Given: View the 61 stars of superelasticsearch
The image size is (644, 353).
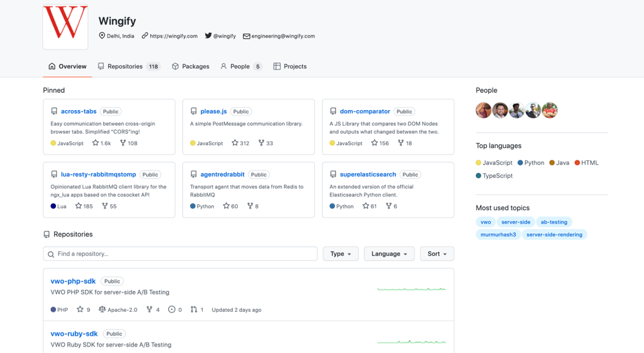Looking at the screenshot, I should pyautogui.click(x=369, y=206).
